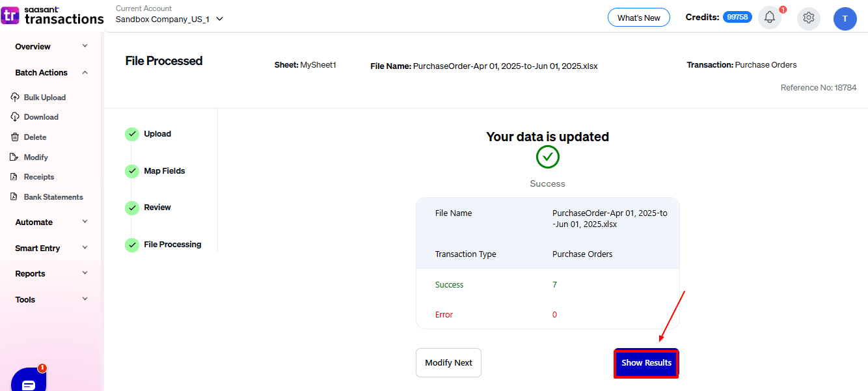Click the settings gear icon
Screen dimensions: 868x391
[x=808, y=18]
